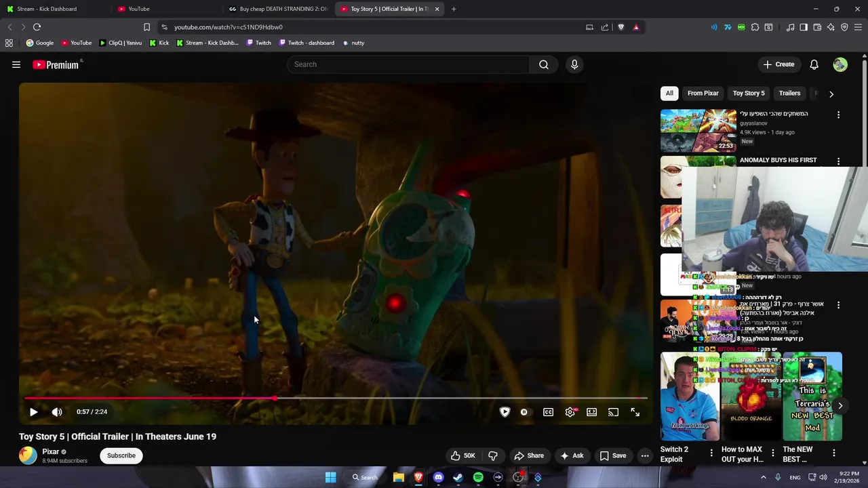
Task: Open the Brave Leo AI sparkle icon
Action: tap(831, 27)
